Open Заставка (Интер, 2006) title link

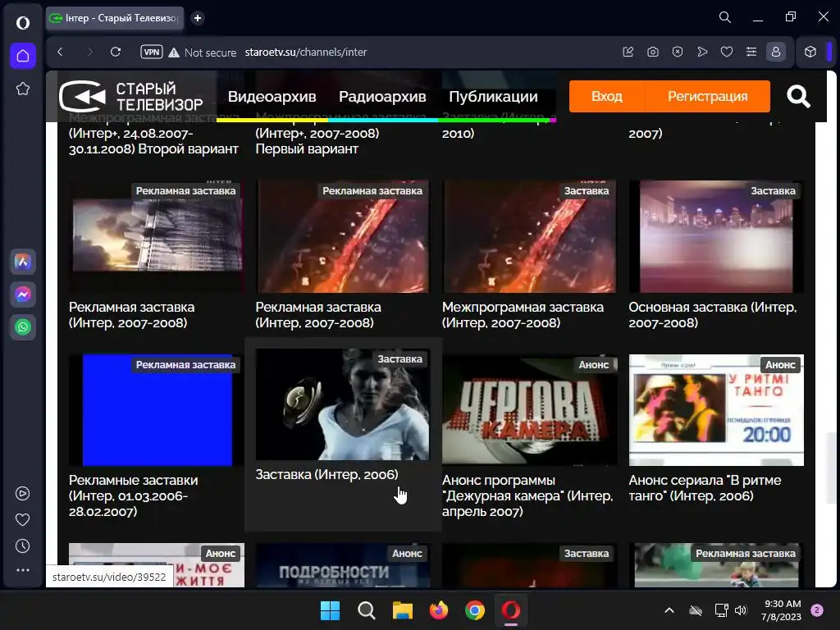326,475
